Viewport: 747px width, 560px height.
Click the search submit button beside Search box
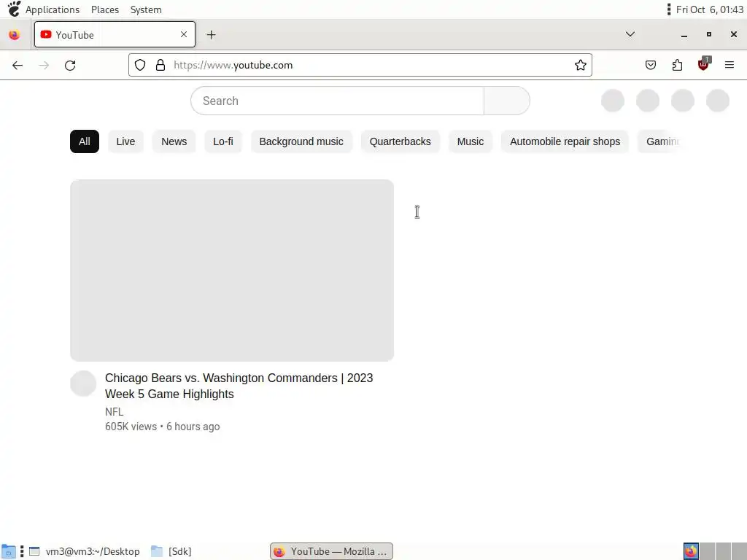pos(507,101)
